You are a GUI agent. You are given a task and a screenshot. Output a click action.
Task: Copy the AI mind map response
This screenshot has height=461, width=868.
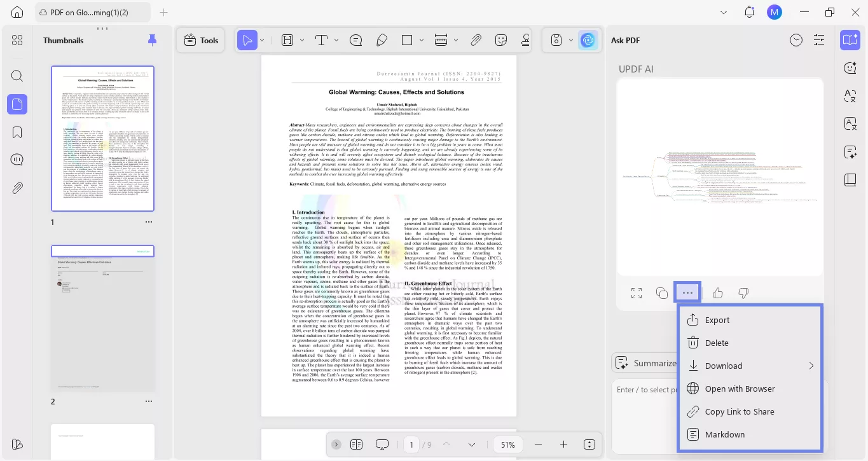click(662, 293)
